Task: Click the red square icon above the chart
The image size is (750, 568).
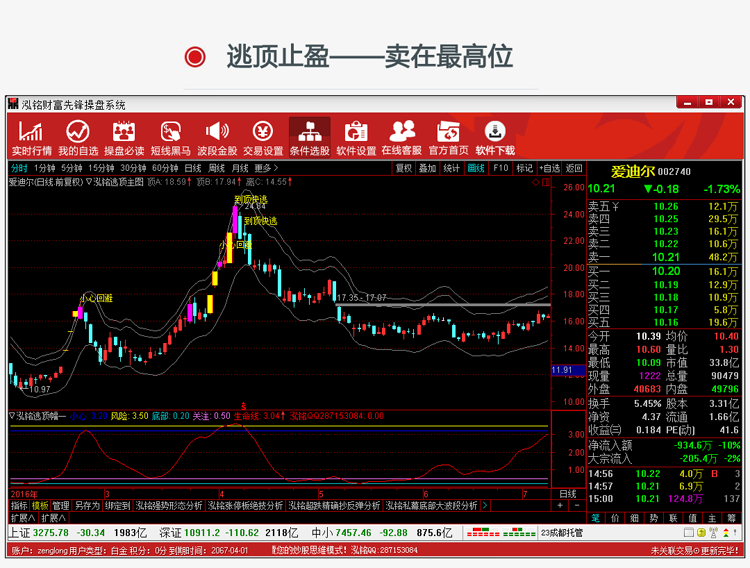Action: point(546,182)
